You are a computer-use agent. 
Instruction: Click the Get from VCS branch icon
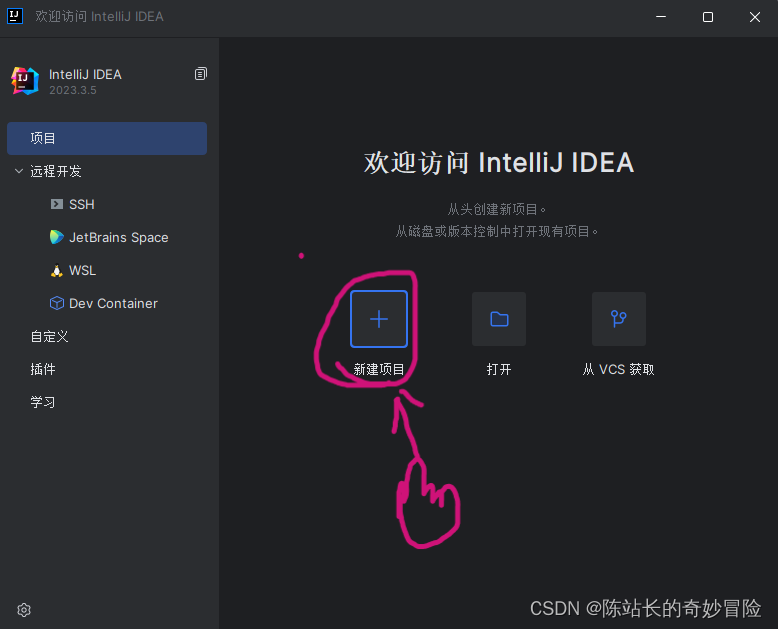click(619, 319)
